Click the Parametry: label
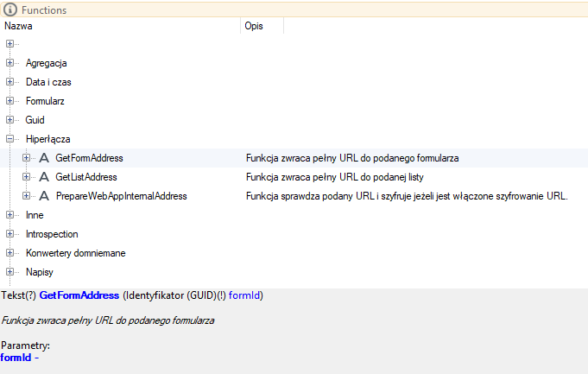This screenshot has height=374, width=588. 26,345
